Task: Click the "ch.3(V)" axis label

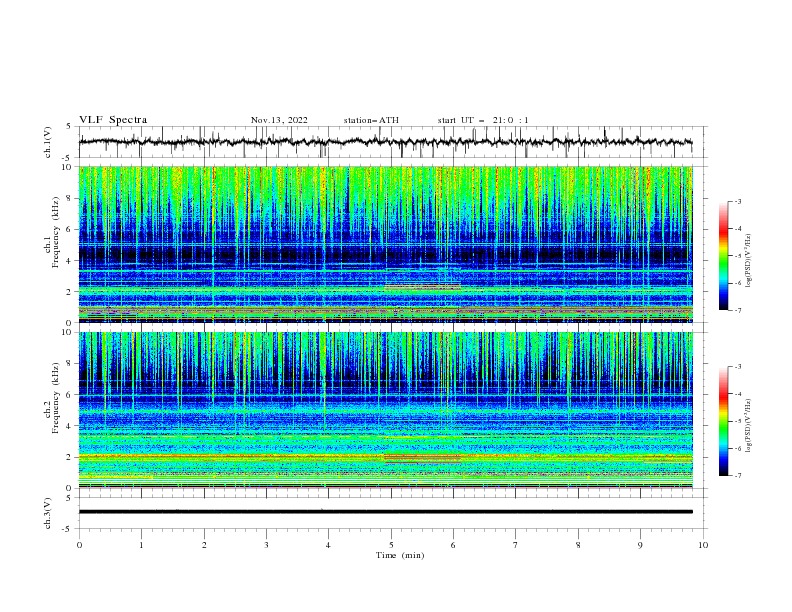Action: click(48, 513)
